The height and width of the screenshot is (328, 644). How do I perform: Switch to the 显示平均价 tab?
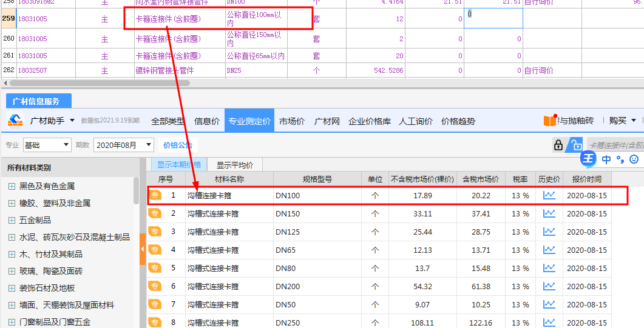235,165
